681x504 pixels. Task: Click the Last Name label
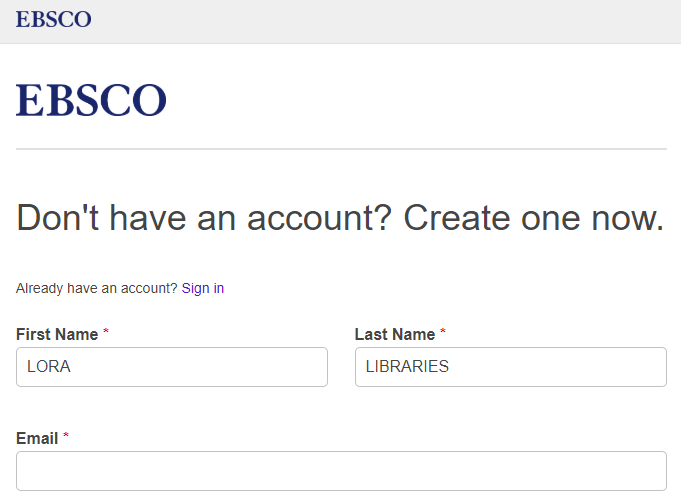pos(395,334)
